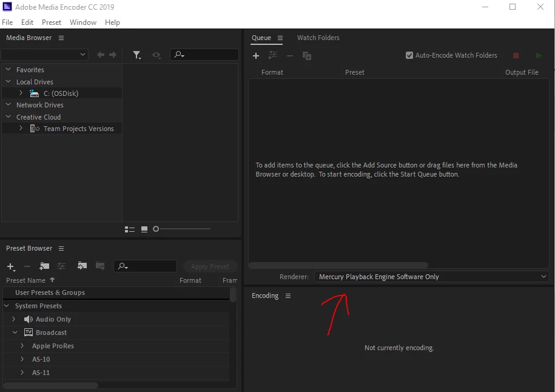Open the Encoding panel menu
The height and width of the screenshot is (392, 555).
288,296
